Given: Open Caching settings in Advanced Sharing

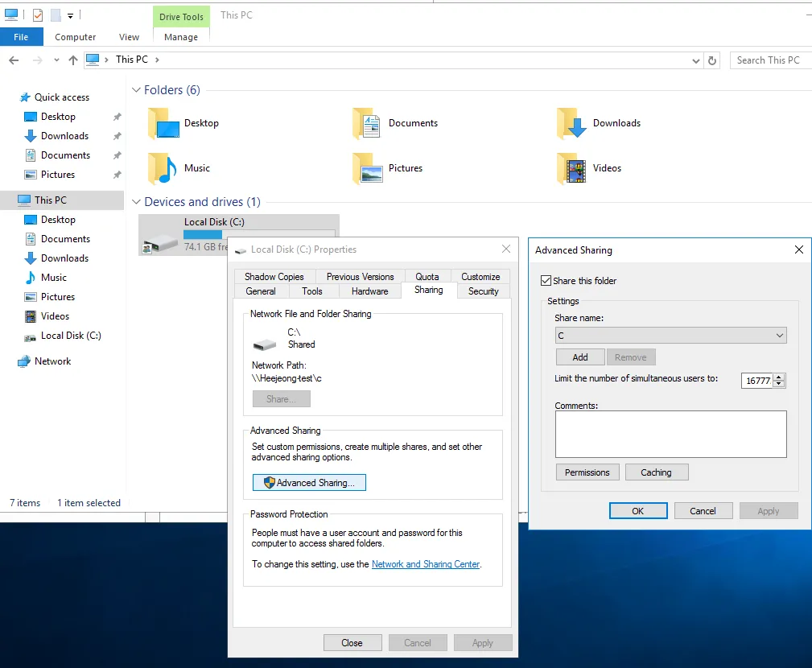Looking at the screenshot, I should coord(657,472).
